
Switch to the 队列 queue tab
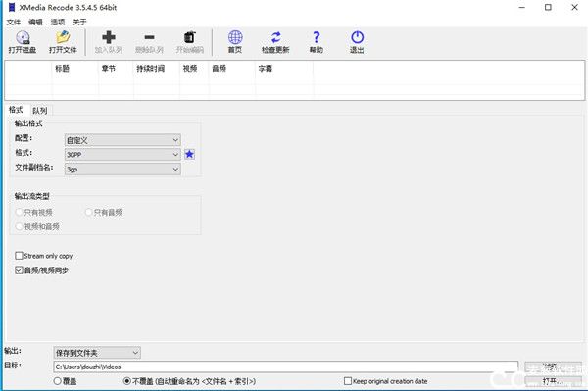40,111
